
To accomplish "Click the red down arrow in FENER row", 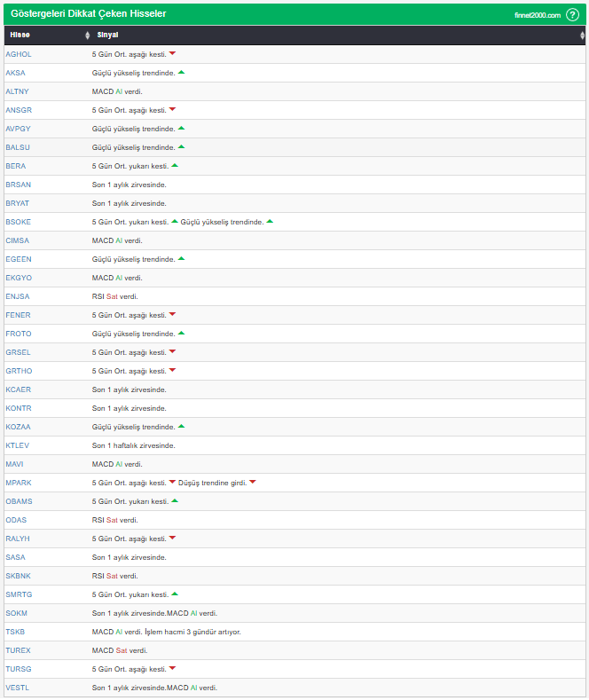I will [x=172, y=314].
